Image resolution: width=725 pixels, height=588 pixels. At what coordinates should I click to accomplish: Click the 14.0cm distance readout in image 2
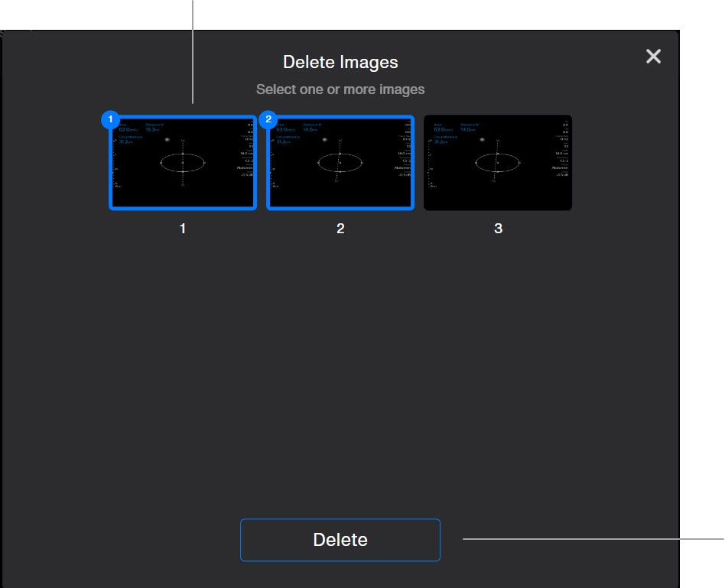point(310,130)
